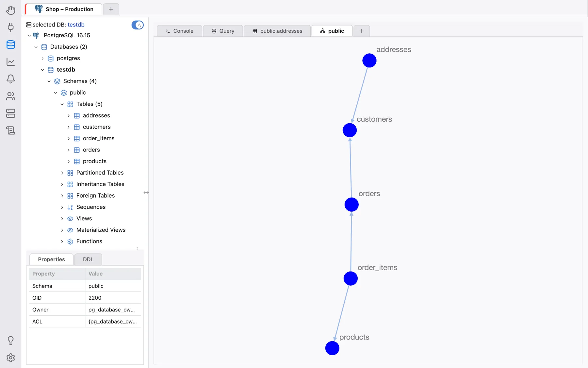The height and width of the screenshot is (368, 588).
Task: Click the order_items node in the diagram
Action: click(x=351, y=278)
